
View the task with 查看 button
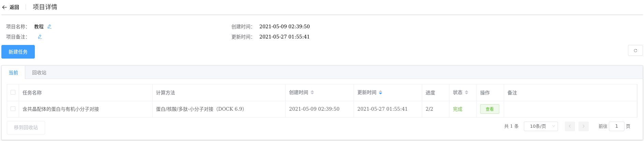click(489, 109)
